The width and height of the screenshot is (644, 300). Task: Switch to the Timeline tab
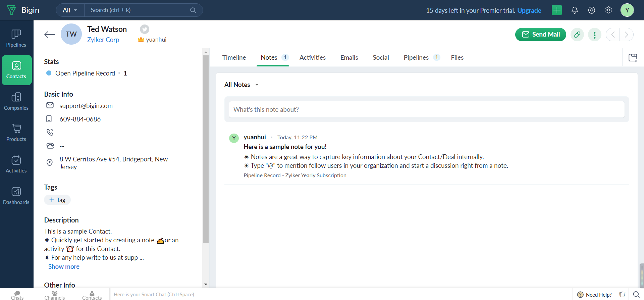(x=234, y=58)
